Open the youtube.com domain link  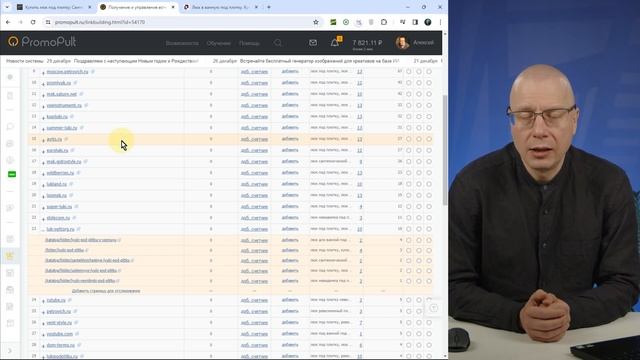(60, 334)
